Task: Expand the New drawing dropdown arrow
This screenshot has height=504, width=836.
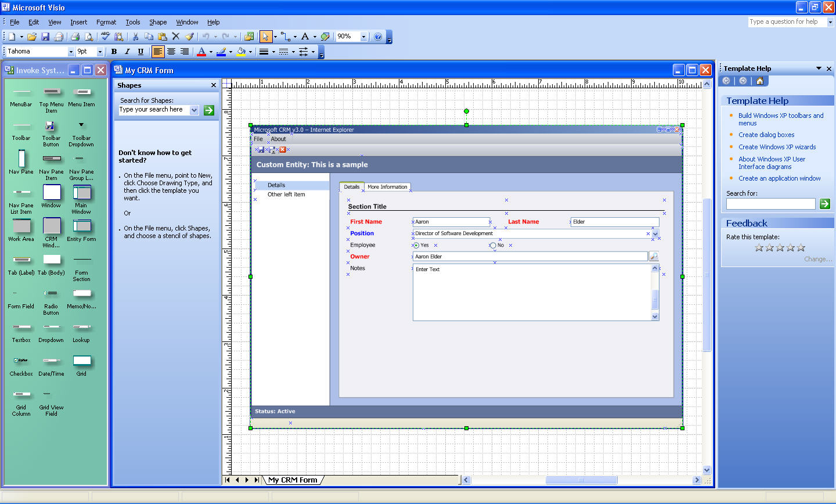Action: (21, 37)
